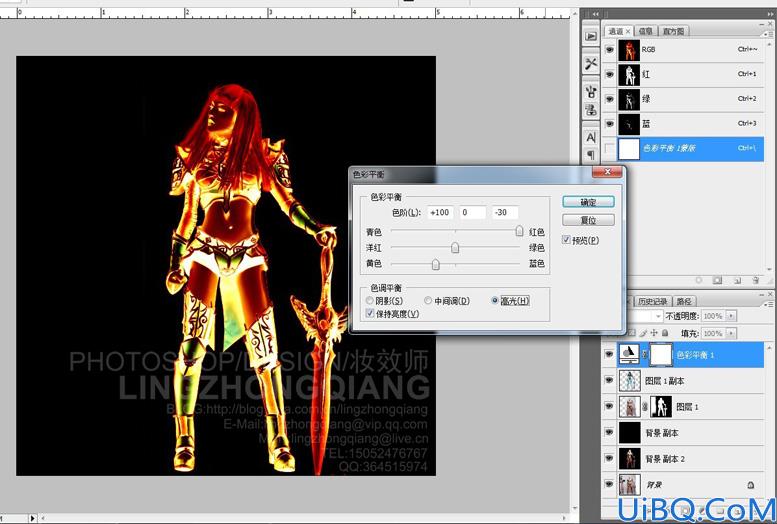Screen dimensions: 777x524
Task: Click the second 色阶 field showing 0
Action: 472,213
